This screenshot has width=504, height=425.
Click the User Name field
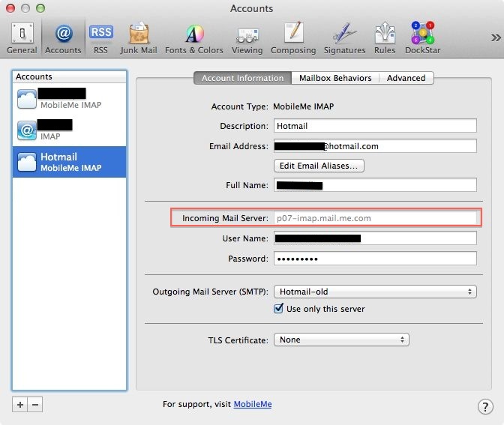coord(375,238)
